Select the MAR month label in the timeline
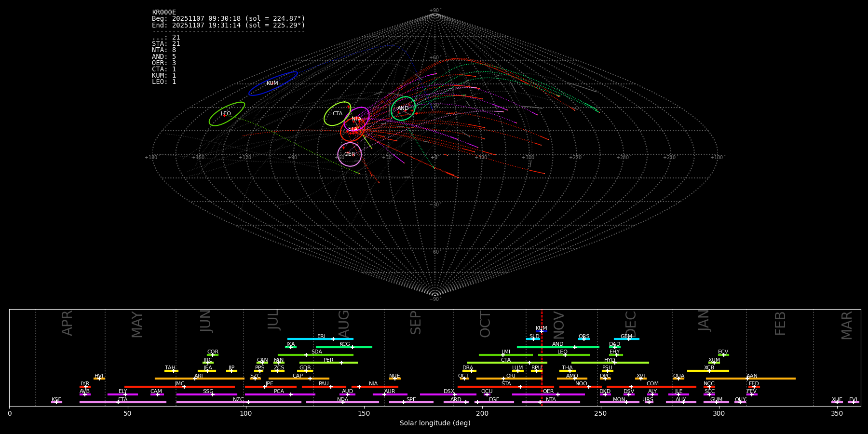Viewport: 868px width, 434px height. [847, 325]
